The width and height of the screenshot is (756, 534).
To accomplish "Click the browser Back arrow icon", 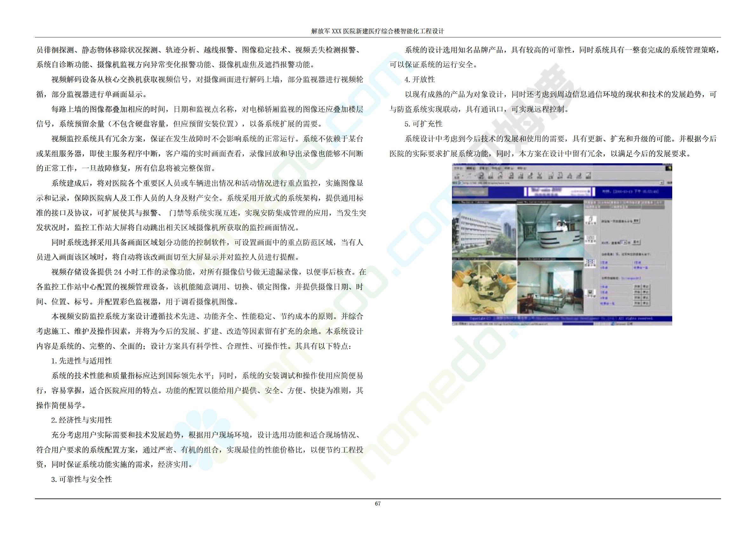I will coord(457,176).
